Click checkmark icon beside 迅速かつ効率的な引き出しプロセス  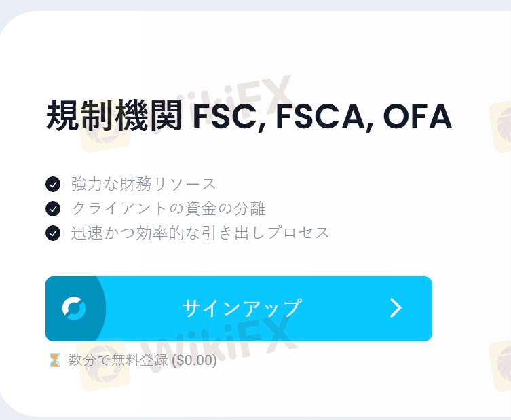point(53,233)
